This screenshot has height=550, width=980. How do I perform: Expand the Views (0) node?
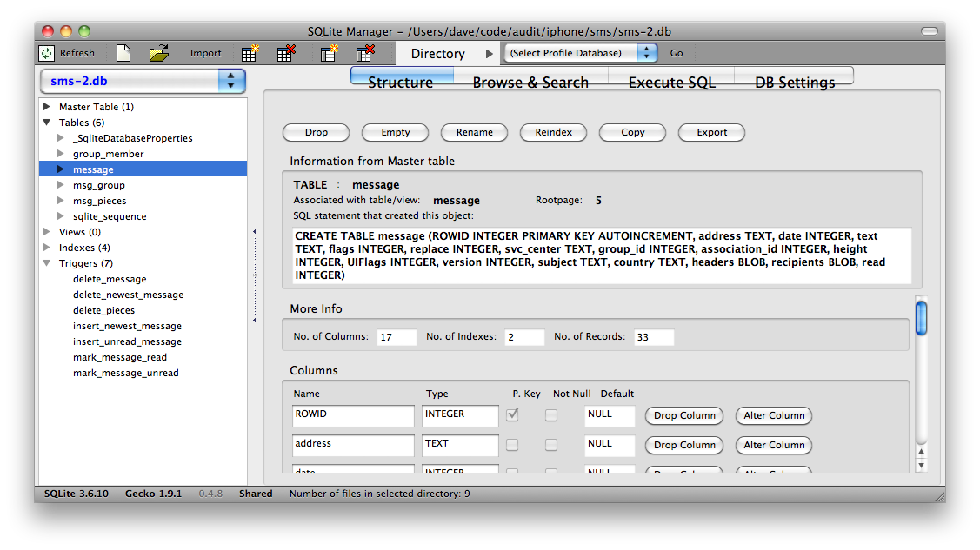(47, 232)
